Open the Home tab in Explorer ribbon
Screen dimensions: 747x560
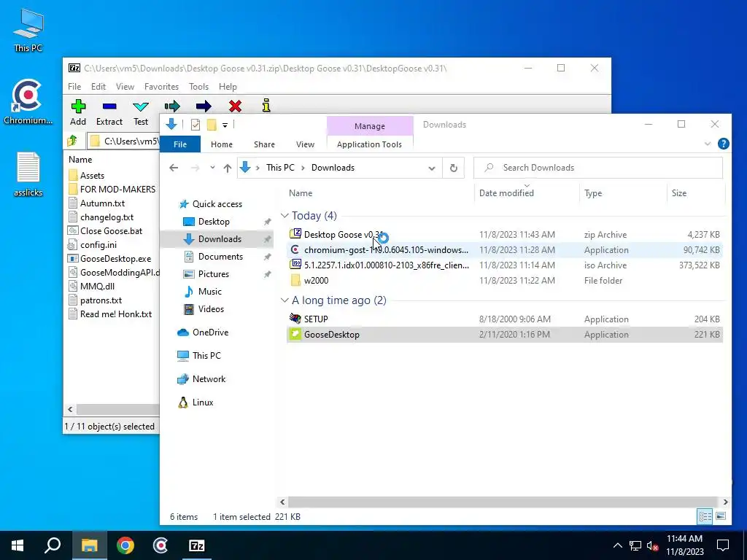(222, 144)
